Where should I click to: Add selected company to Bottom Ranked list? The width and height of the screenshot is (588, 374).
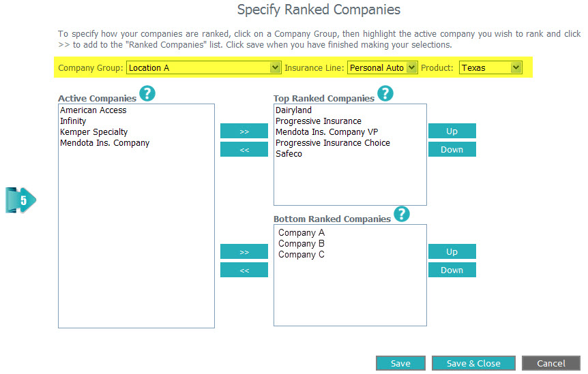coord(244,251)
